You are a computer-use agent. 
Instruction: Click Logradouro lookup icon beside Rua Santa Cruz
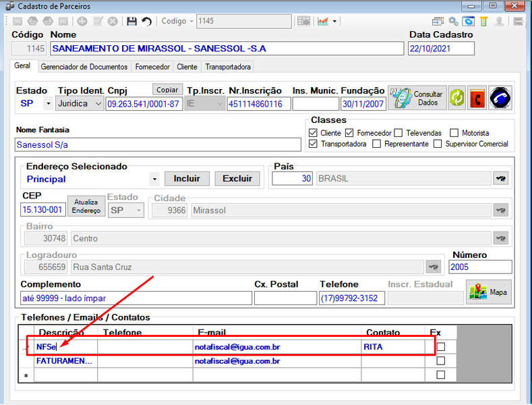click(434, 267)
